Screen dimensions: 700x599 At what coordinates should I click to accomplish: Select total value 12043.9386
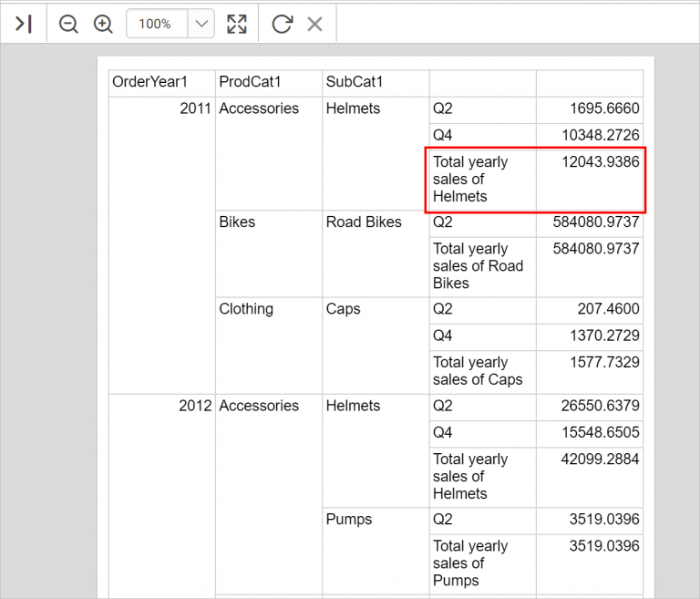pos(590,180)
